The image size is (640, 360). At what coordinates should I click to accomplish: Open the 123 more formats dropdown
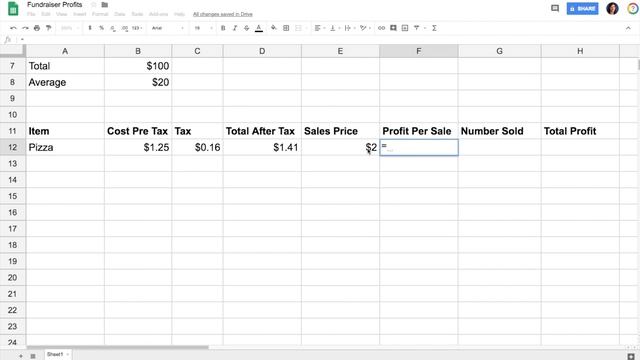(x=137, y=28)
